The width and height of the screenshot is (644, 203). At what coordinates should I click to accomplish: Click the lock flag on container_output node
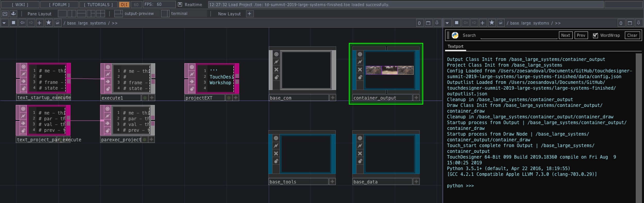click(x=360, y=77)
